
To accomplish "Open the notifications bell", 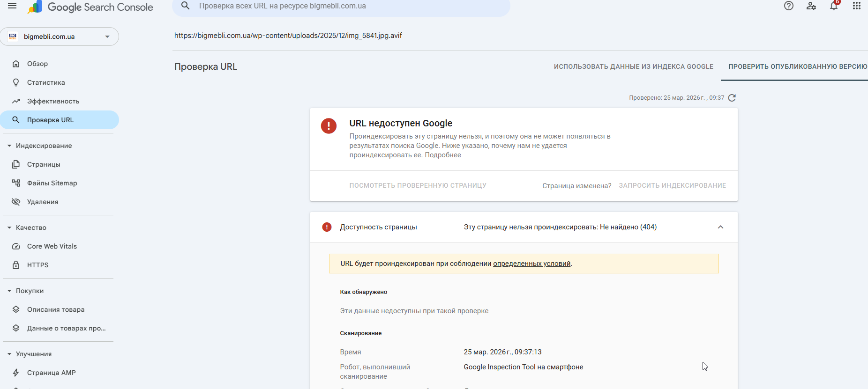I will pyautogui.click(x=834, y=6).
